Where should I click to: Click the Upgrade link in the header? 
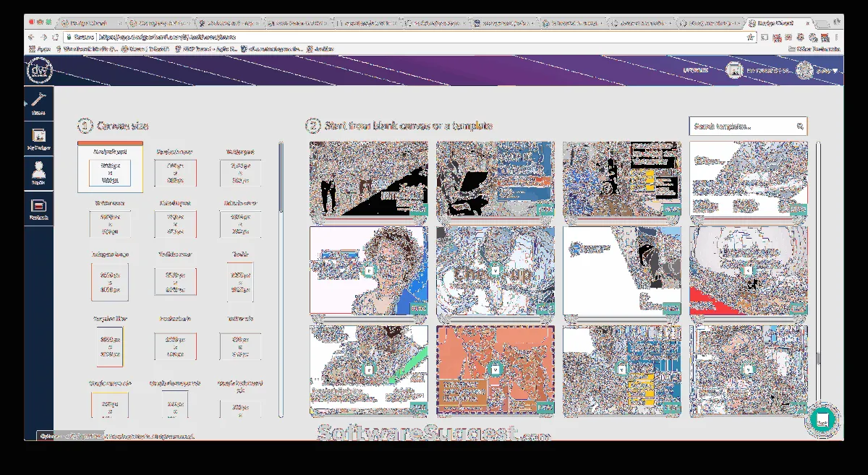pyautogui.click(x=696, y=70)
